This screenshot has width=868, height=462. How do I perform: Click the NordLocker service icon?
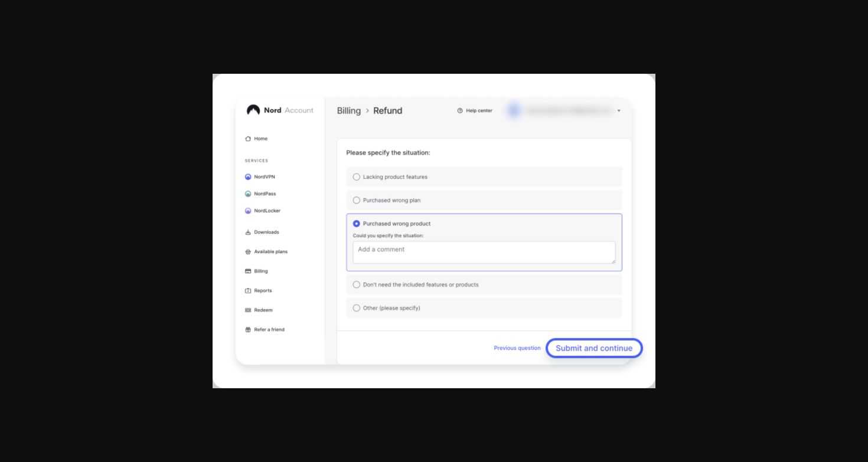(248, 211)
